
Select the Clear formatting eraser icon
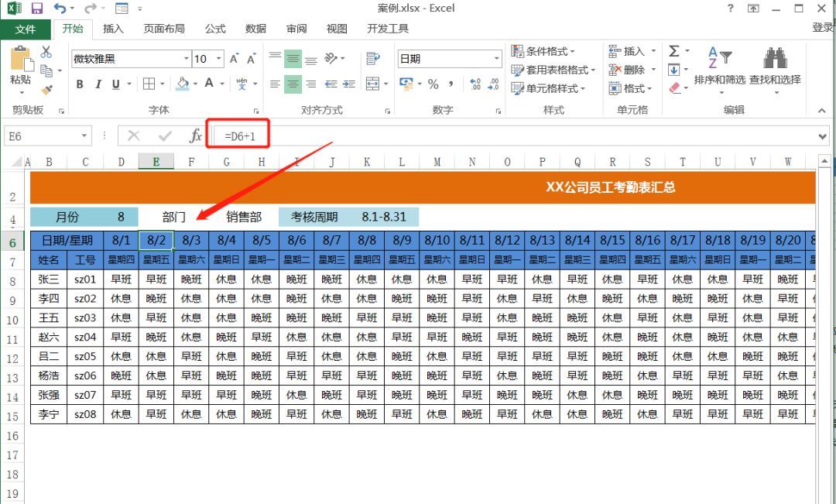point(674,87)
